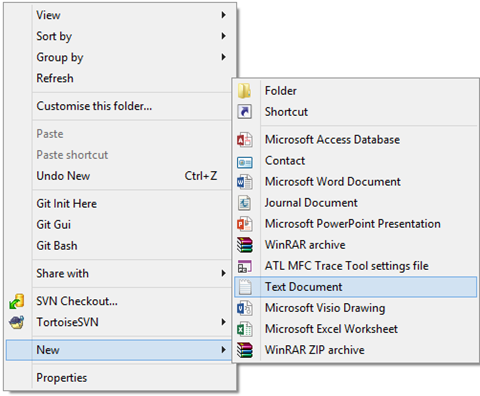Image resolution: width=480 pixels, height=396 pixels.
Task: Click the PowerPoint Presentation icon
Action: [244, 224]
